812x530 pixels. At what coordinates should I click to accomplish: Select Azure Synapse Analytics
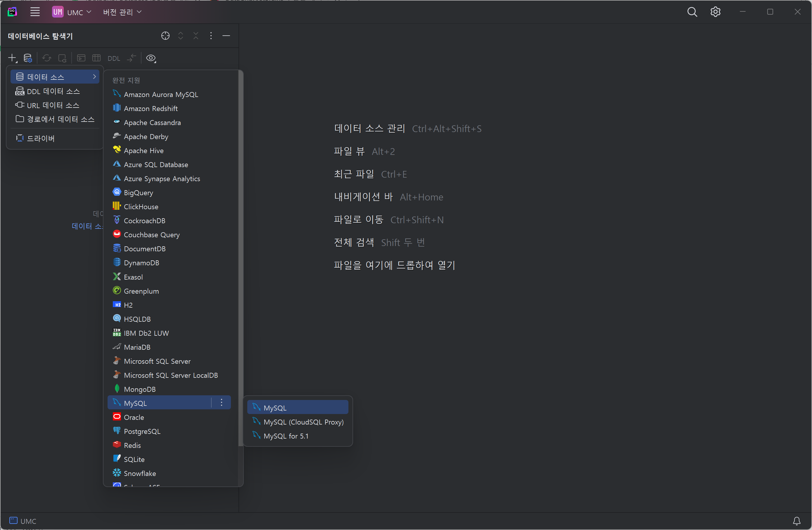click(x=169, y=179)
